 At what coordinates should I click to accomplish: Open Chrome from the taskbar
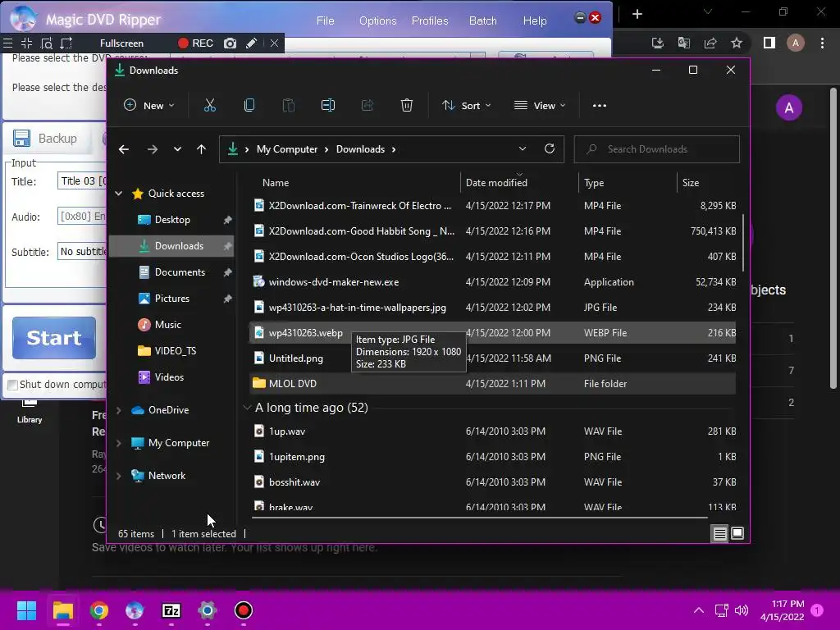click(x=99, y=610)
